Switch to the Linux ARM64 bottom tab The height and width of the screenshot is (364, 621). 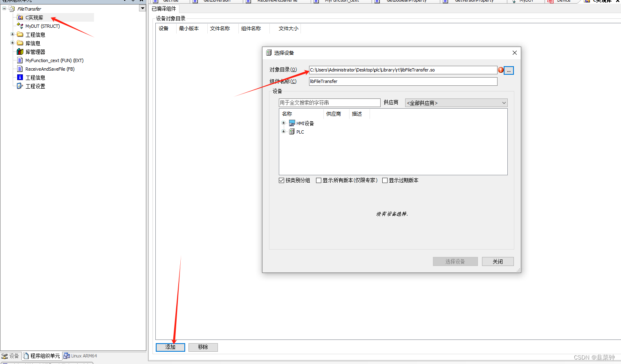coord(81,356)
